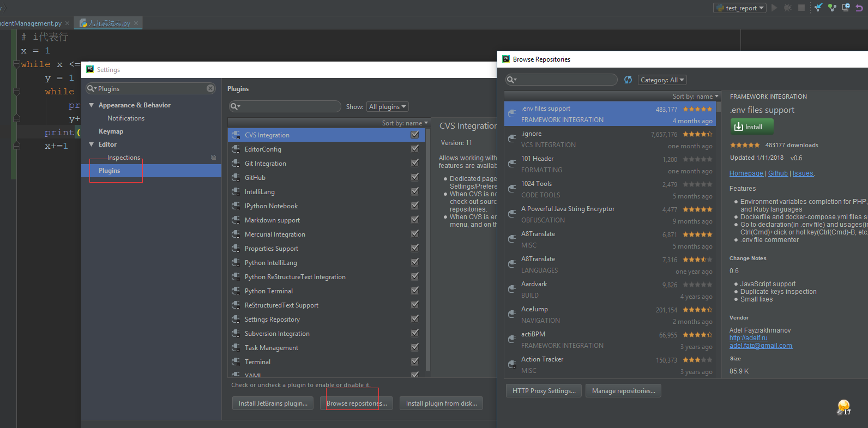
Task: Click the Update Project VCS icon
Action: [818, 8]
